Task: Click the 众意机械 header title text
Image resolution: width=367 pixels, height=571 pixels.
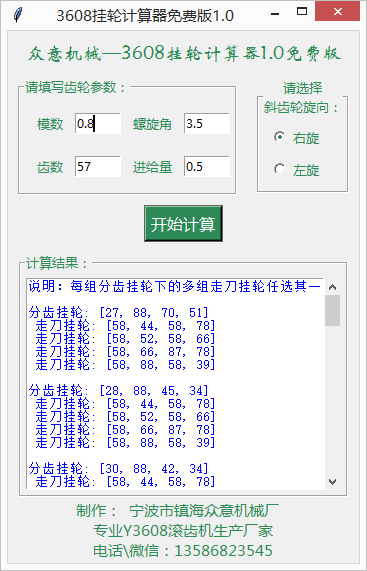Action: [x=185, y=54]
